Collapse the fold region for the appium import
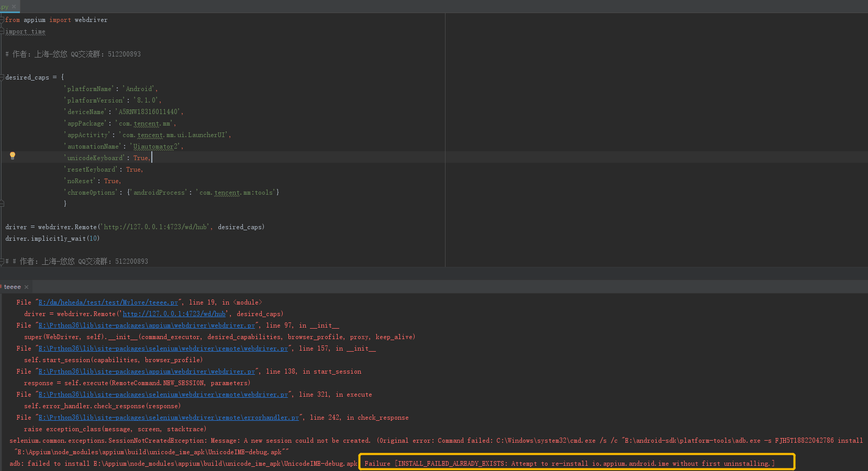Screen dimensions: 868x471 coord(3,19)
